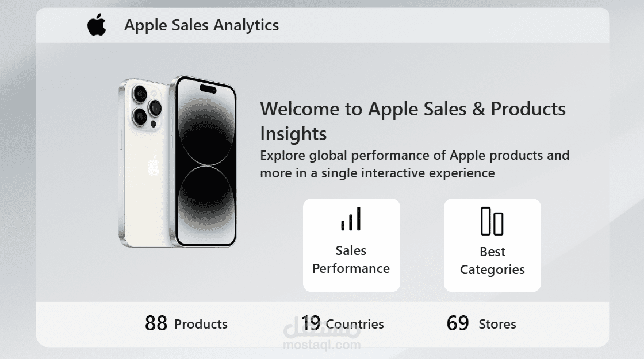Click the Apple logo in the header

click(x=97, y=25)
